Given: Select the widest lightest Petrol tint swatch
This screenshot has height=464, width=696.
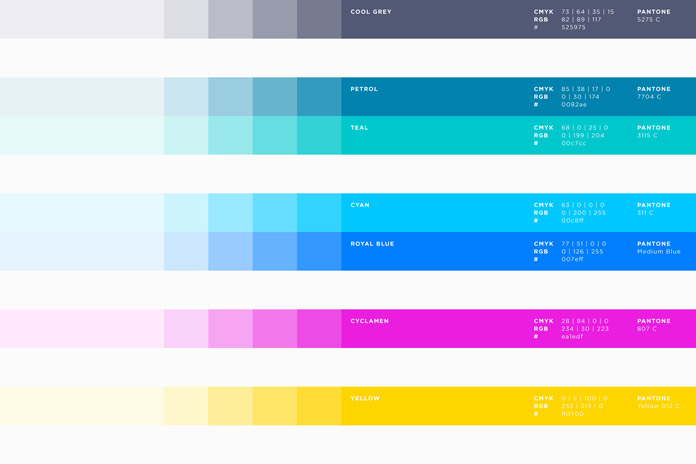Looking at the screenshot, I should pos(82,97).
